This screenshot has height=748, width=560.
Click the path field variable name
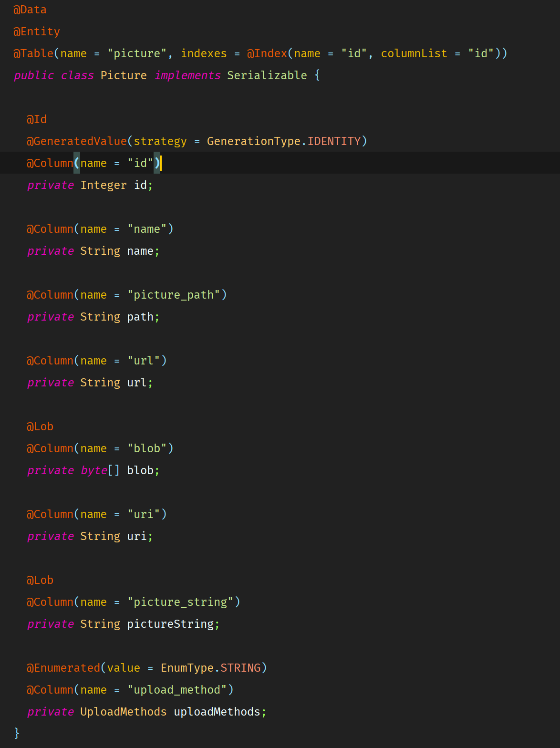pyautogui.click(x=140, y=317)
